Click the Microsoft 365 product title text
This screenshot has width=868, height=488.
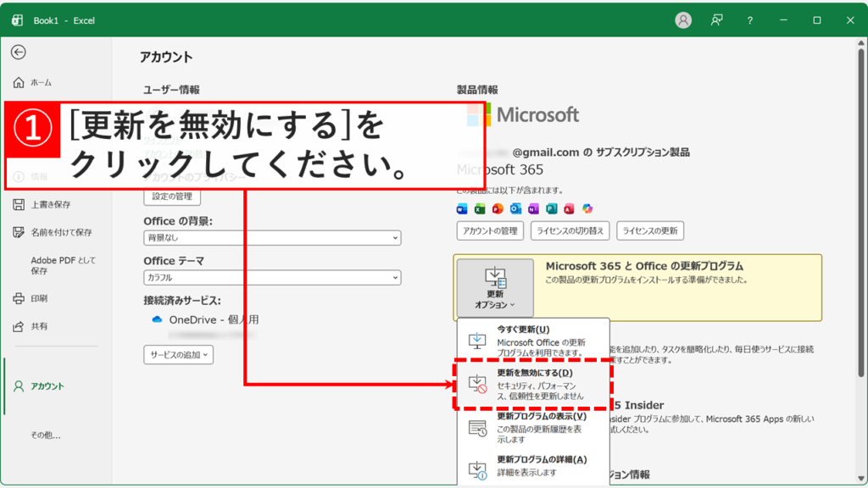500,169
